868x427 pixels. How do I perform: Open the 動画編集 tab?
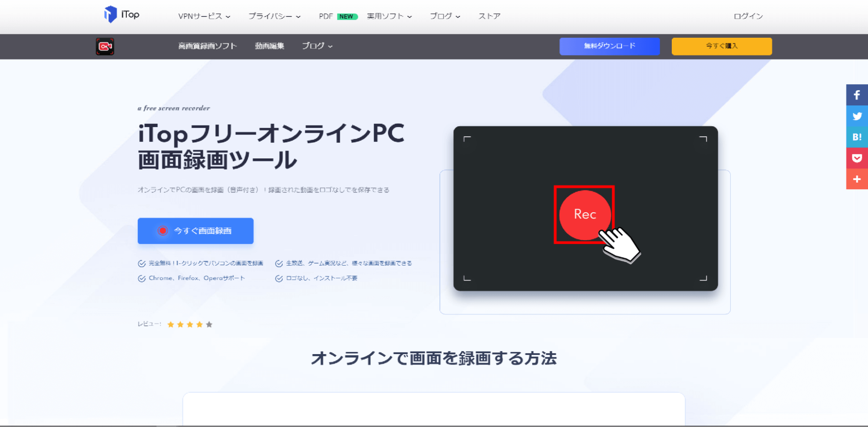point(270,46)
